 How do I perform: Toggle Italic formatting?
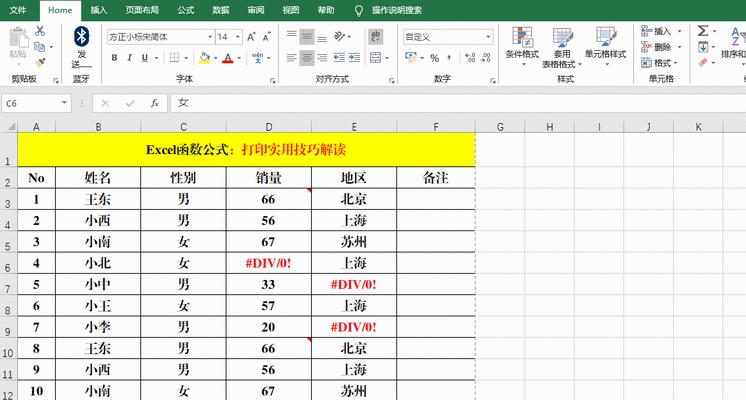[129, 58]
